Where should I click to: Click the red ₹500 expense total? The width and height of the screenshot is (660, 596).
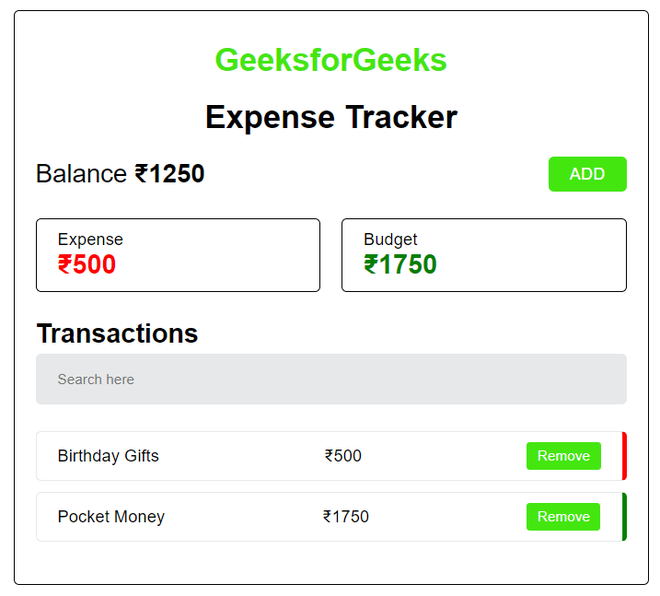(87, 265)
